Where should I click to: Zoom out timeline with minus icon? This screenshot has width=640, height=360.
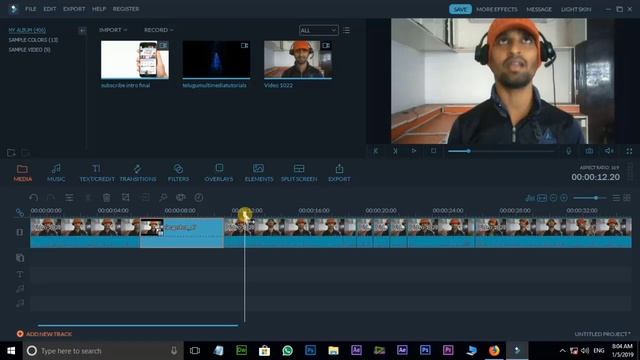pos(553,198)
